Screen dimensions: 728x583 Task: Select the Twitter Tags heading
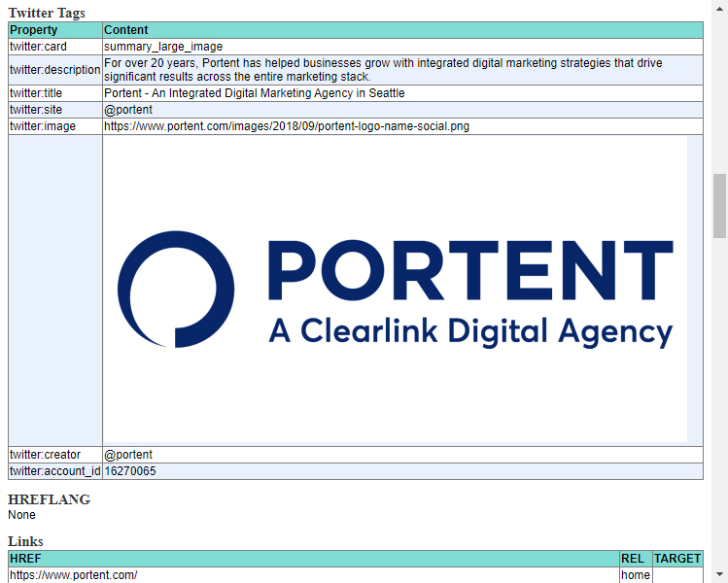(47, 13)
